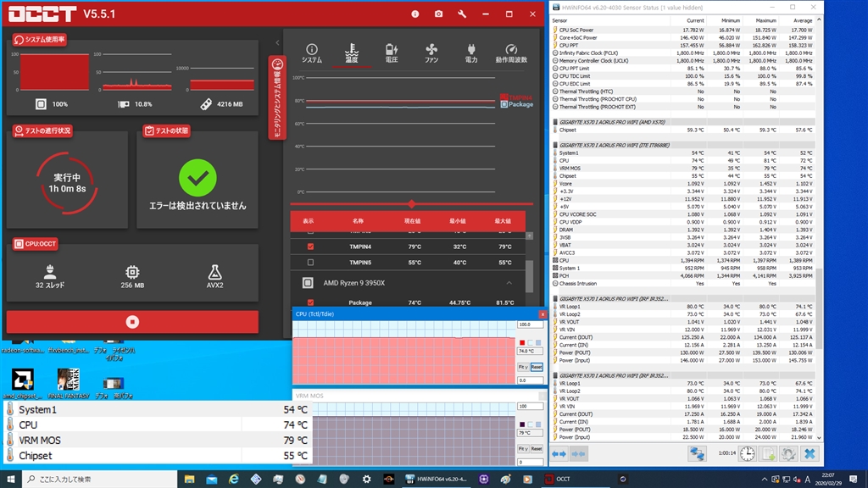The height and width of the screenshot is (488, 868).
Task: Click the red color swatch in CPU graph
Action: [522, 342]
